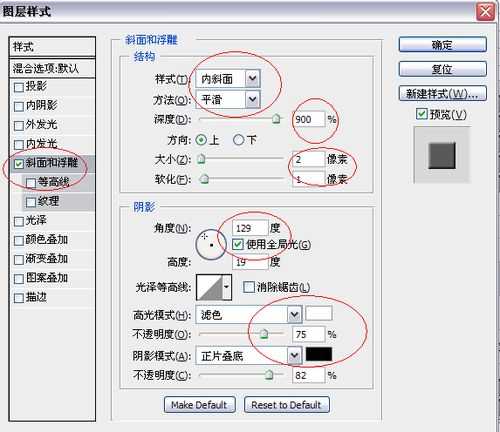
Task: Enable the 纹理 texture checkbox
Action: coord(31,202)
